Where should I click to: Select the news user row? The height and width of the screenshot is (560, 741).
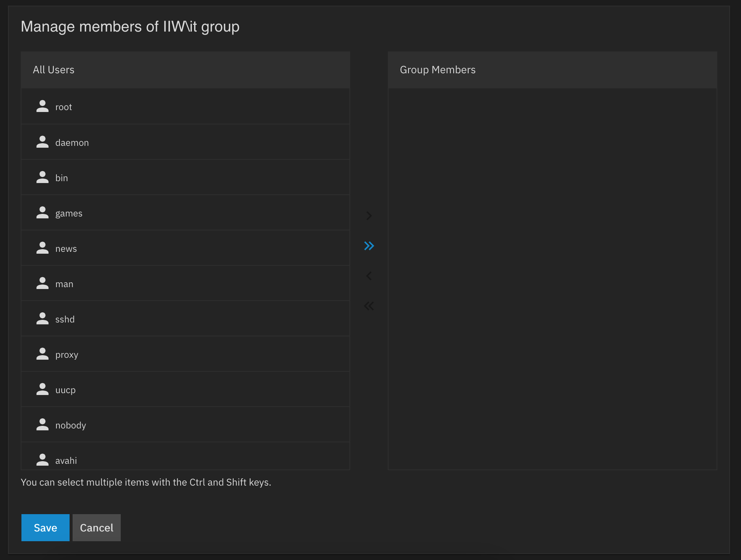[185, 248]
